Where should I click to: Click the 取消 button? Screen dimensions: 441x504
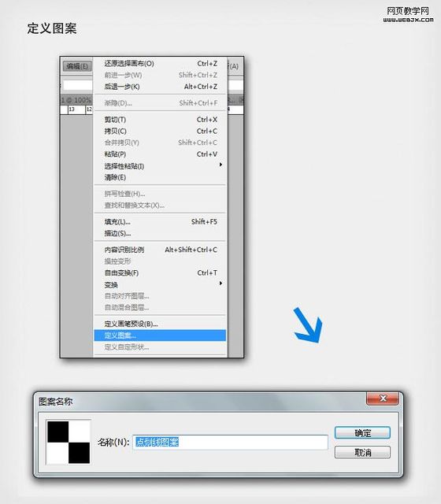[362, 453]
